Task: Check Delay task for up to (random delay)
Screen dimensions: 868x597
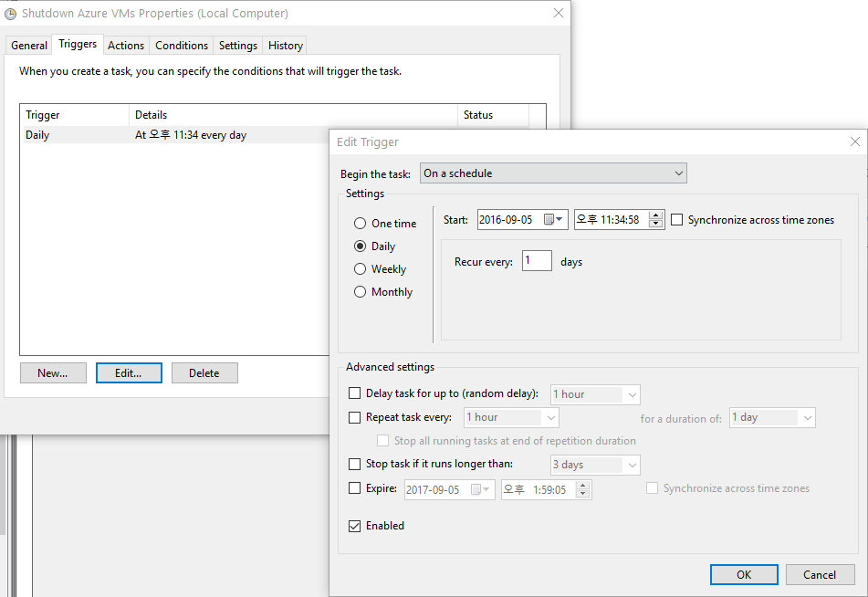Action: (354, 393)
